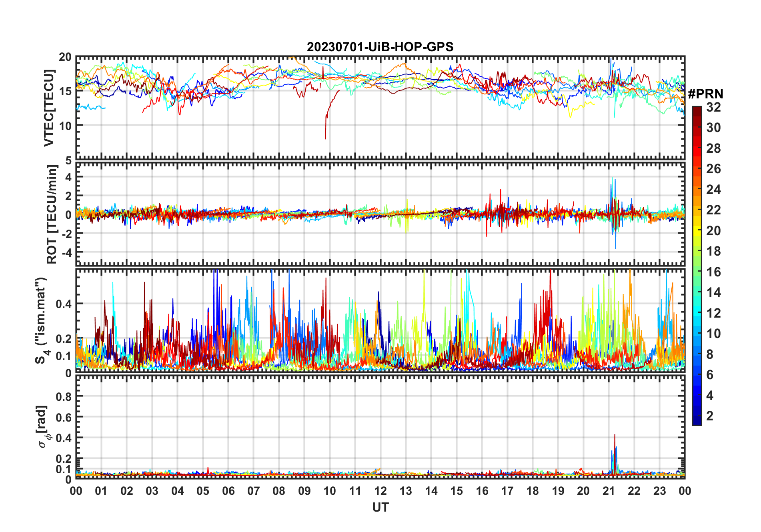The image size is (761, 532).
Task: Select colorbar tick label 8
Action: [710, 354]
